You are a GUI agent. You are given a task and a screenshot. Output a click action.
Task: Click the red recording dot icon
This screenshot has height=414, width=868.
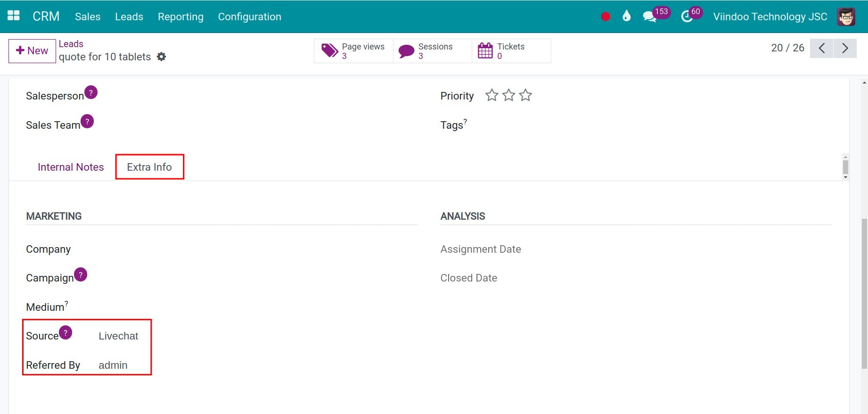[x=606, y=17]
